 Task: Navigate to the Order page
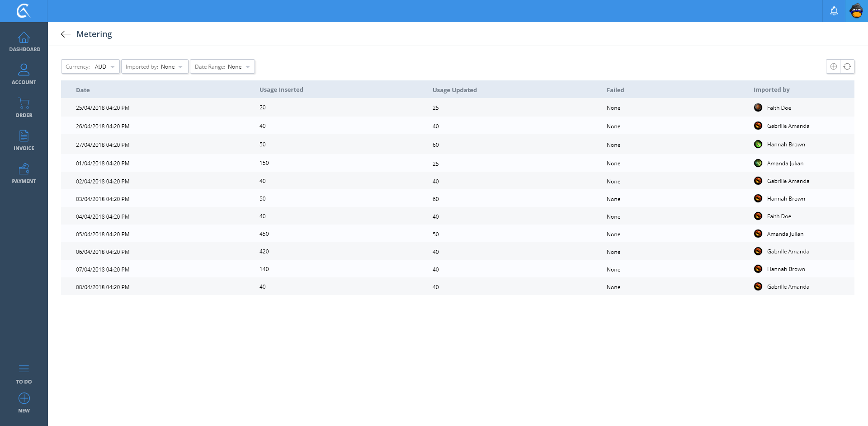pos(24,108)
